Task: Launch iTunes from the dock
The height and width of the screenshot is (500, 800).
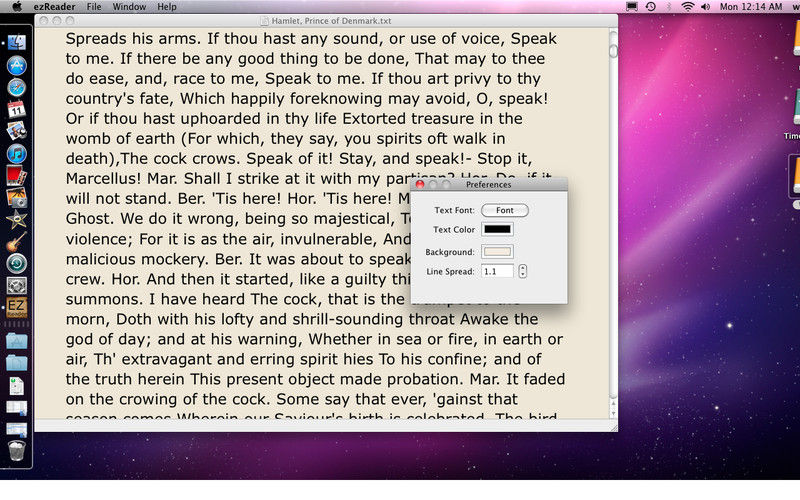Action: click(x=16, y=154)
